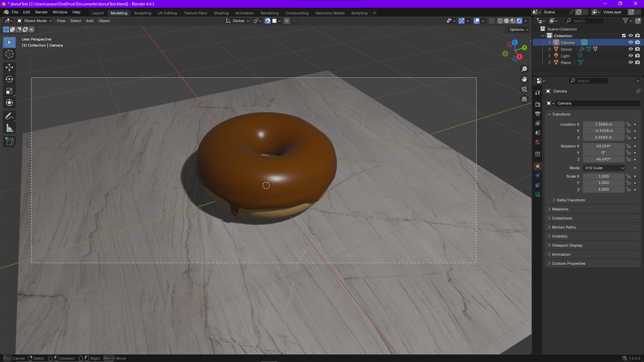The width and height of the screenshot is (644, 362).
Task: Expand the Donut item in outliner
Action: tap(549, 49)
